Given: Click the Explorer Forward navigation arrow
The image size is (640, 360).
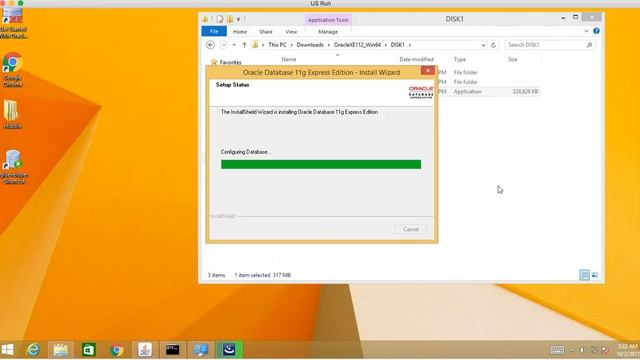Looking at the screenshot, I should click(223, 45).
